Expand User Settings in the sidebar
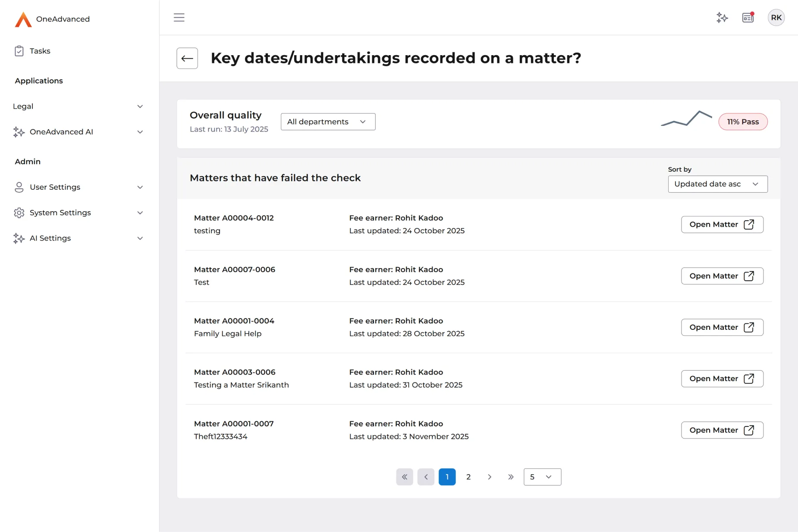Image resolution: width=798 pixels, height=532 pixels. tap(78, 187)
